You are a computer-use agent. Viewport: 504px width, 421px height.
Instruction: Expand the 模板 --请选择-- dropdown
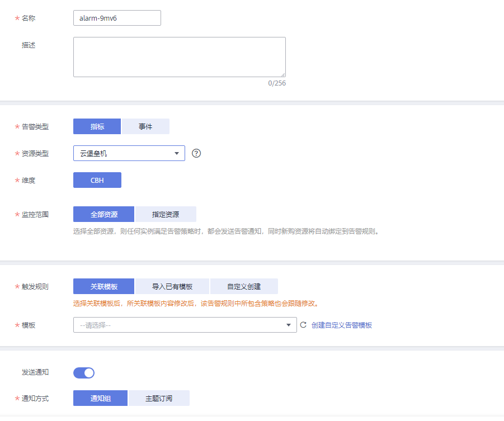point(185,325)
